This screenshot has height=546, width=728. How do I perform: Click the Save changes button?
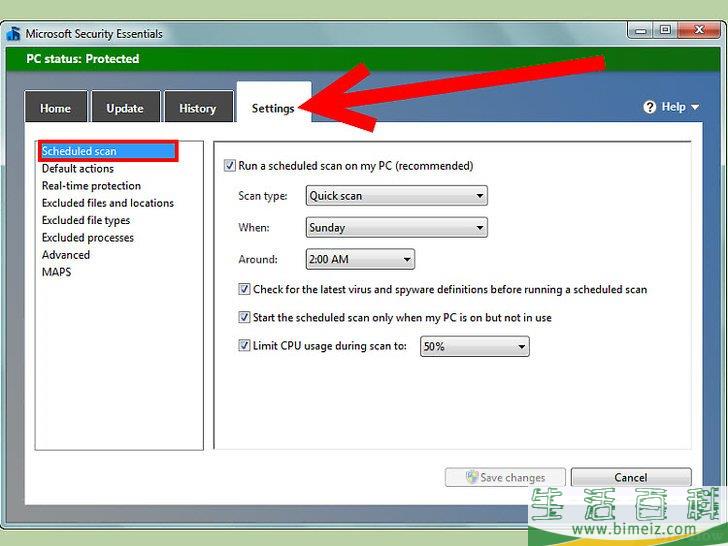505,477
